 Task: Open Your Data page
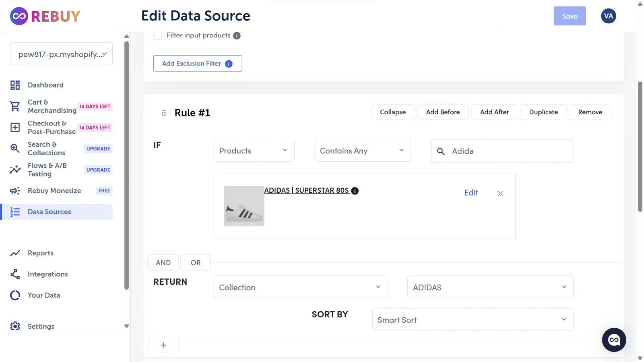point(43,295)
